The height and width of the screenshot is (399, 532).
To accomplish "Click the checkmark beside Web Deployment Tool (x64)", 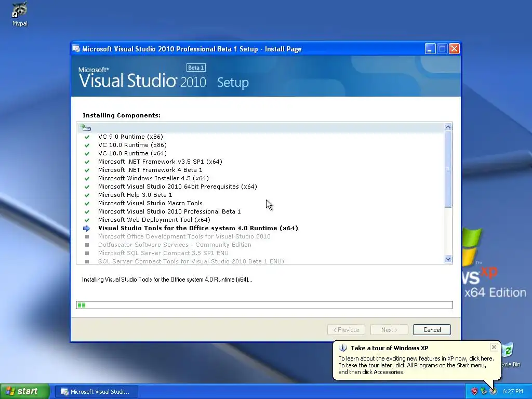I will 87,220.
